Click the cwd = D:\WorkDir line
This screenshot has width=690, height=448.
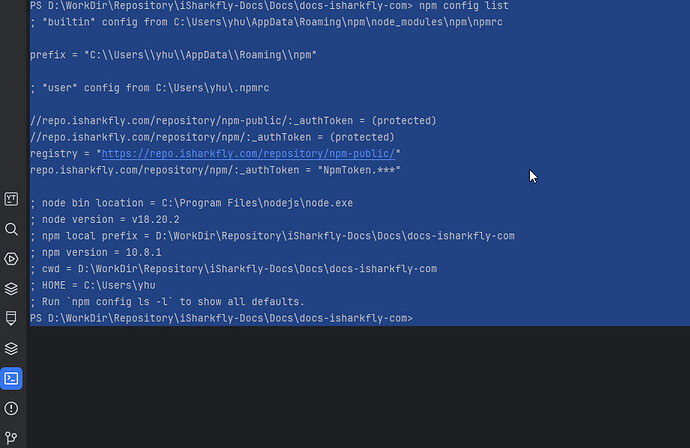pos(234,269)
